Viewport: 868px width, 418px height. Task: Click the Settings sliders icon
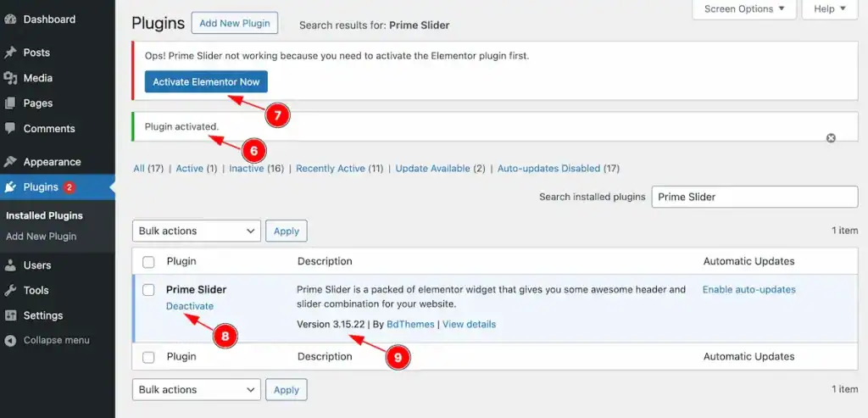click(x=10, y=315)
